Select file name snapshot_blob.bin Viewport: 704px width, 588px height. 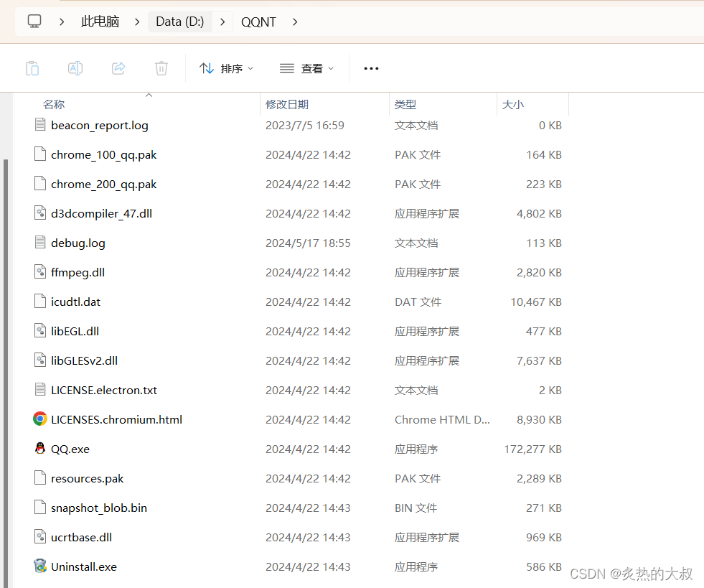pyautogui.click(x=99, y=508)
